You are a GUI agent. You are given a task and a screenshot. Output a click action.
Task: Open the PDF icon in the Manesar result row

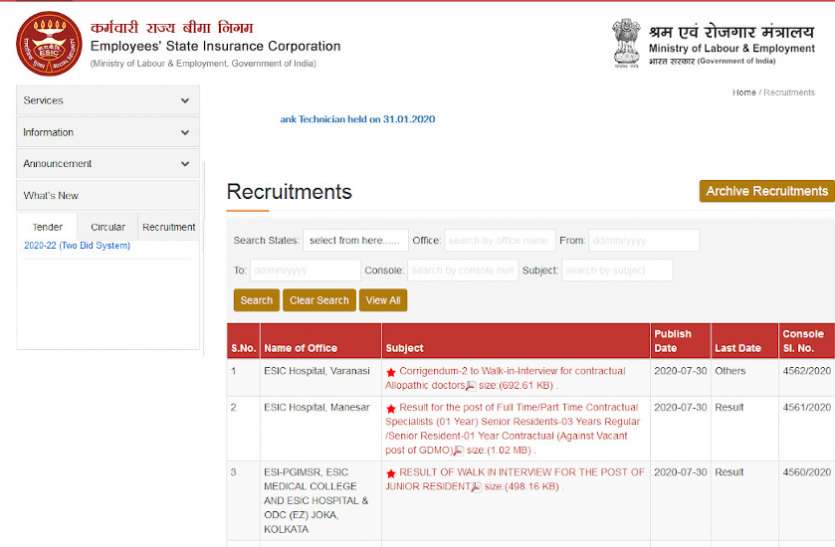click(457, 451)
